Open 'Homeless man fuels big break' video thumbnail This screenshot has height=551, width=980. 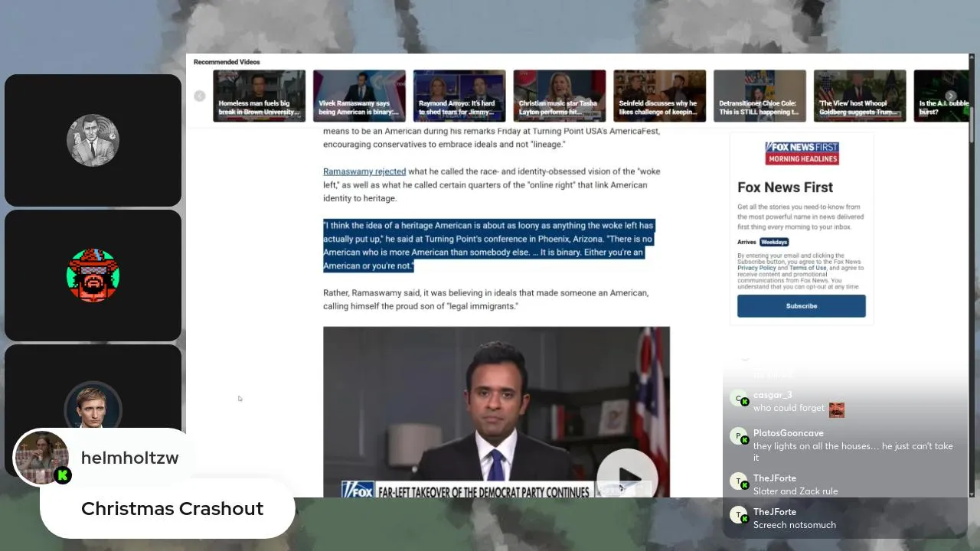260,96
